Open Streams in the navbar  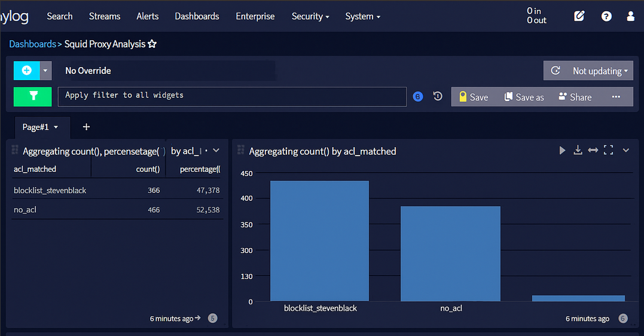tap(105, 16)
